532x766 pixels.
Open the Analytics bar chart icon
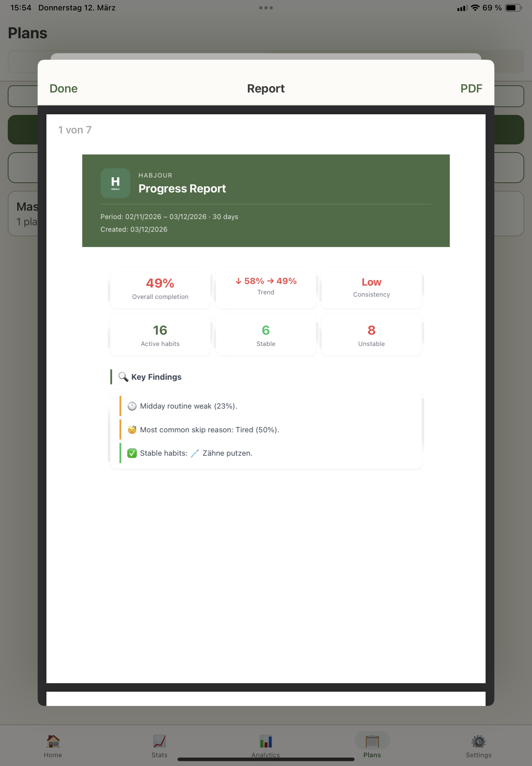coord(266,741)
